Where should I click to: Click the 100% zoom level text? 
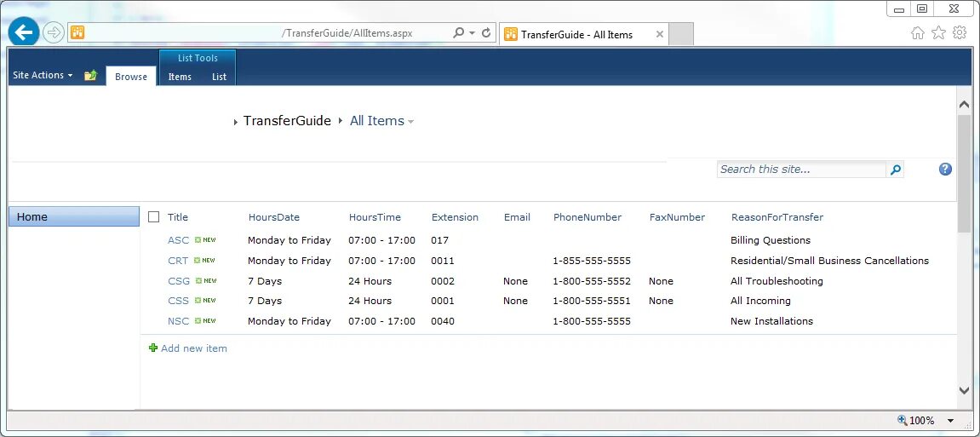[922, 421]
